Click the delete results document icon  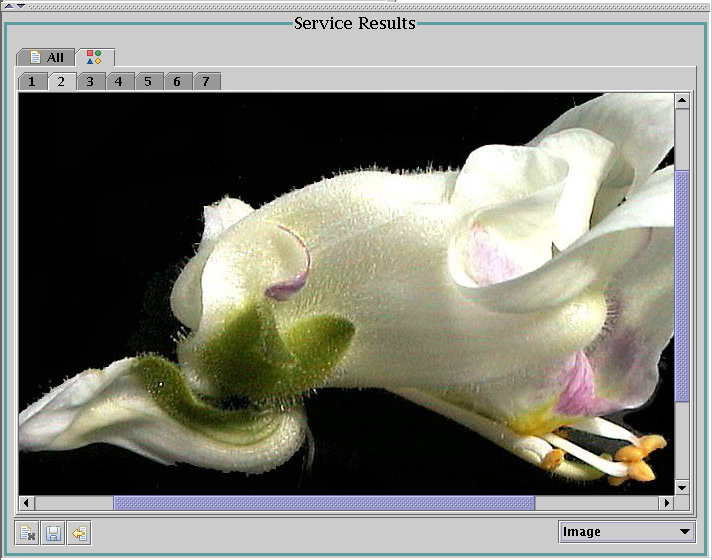point(28,533)
